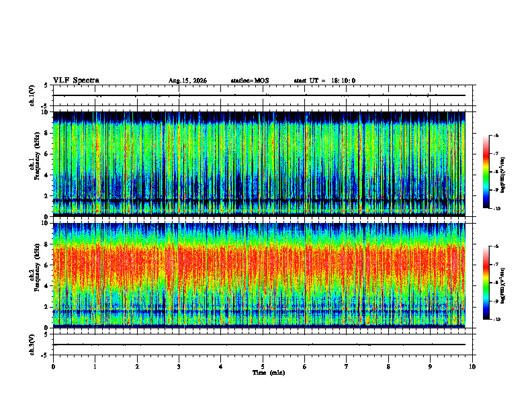Click the ch.1 colorbar units label
Screen dimensions: 532x411
(503, 175)
